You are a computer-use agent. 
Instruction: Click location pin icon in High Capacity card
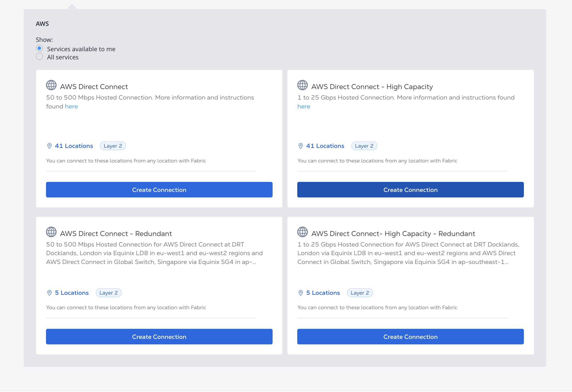click(x=301, y=146)
